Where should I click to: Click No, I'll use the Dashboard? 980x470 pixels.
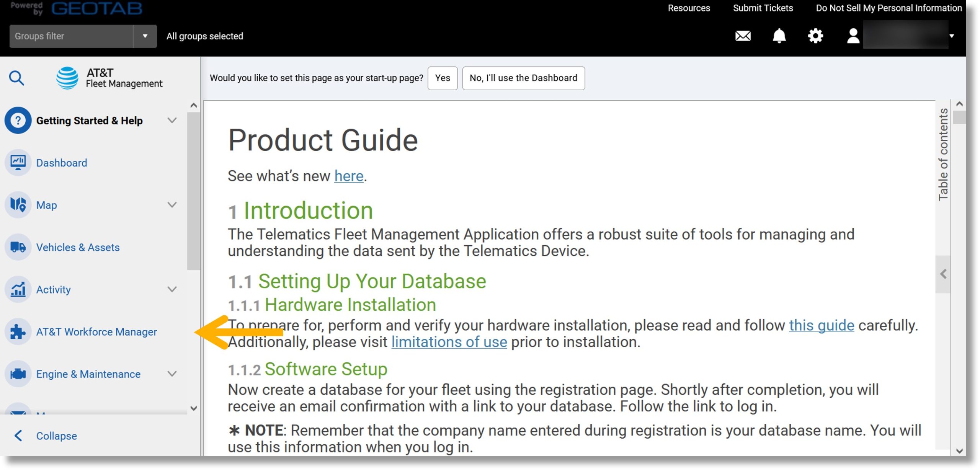tap(523, 78)
